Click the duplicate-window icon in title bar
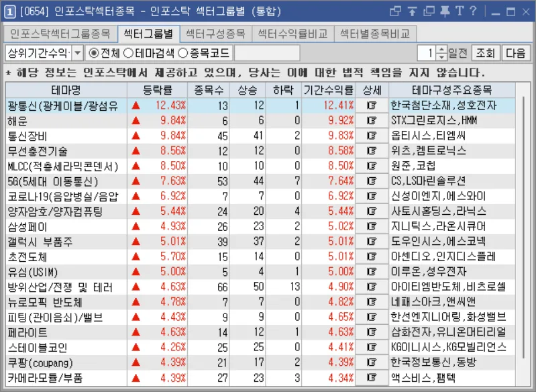The height and width of the screenshot is (392, 536). click(429, 11)
